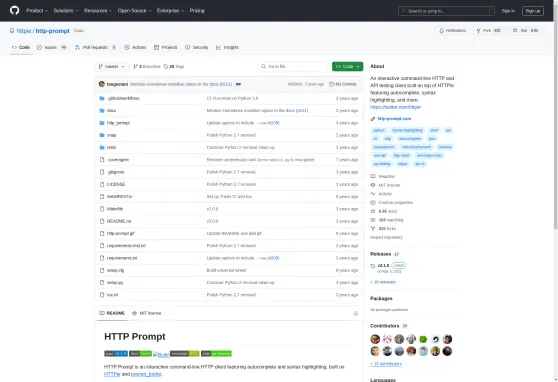Open the snap folder icon
This screenshot has height=382, width=558.
coord(102,135)
